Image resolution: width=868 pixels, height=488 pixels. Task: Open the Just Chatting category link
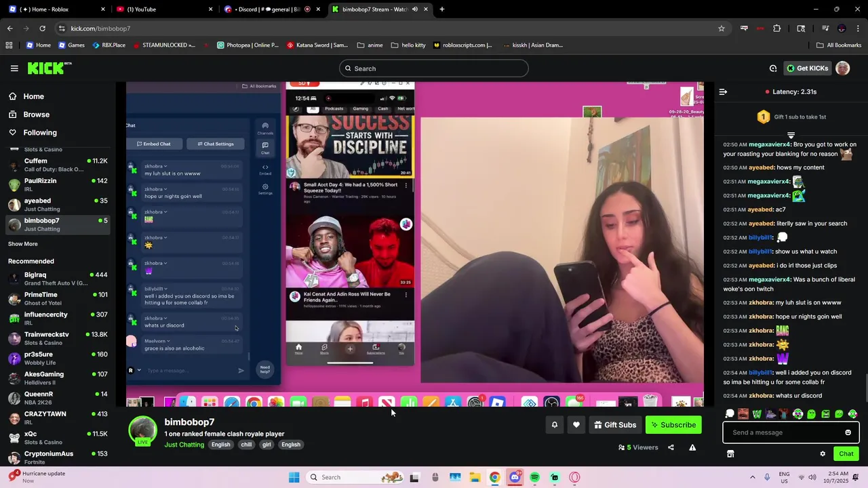coord(184,445)
